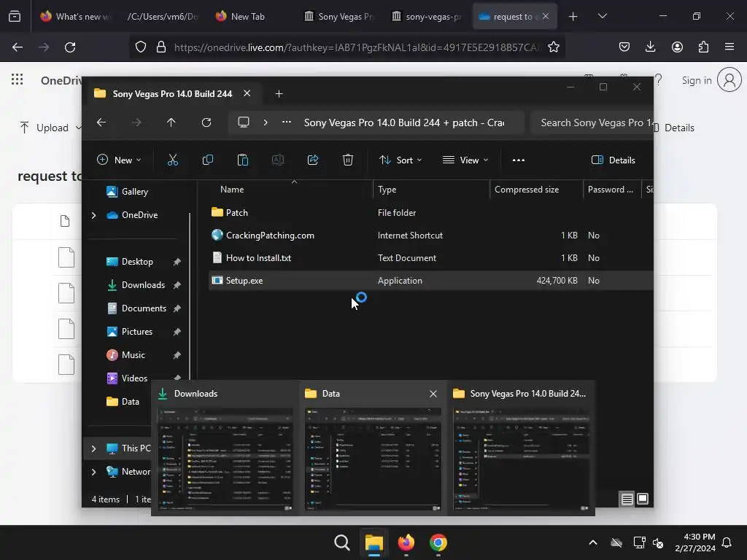Viewport: 747px width, 560px height.
Task: Open Downloads in the navigation pane
Action: (x=143, y=285)
